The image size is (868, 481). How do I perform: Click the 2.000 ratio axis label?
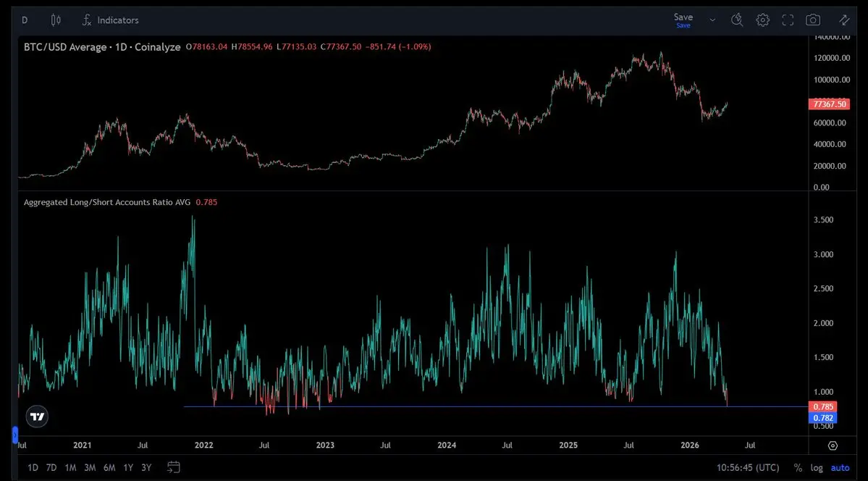click(823, 323)
